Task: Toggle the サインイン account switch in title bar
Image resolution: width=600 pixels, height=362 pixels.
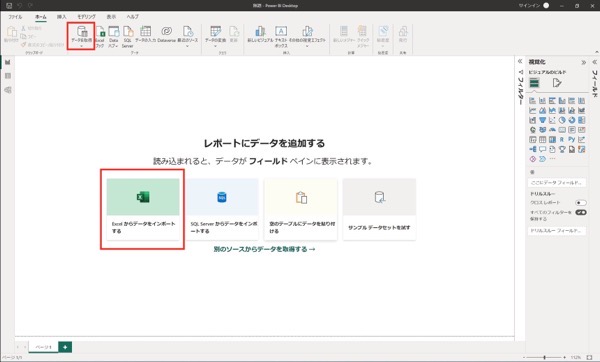Action: [546, 5]
